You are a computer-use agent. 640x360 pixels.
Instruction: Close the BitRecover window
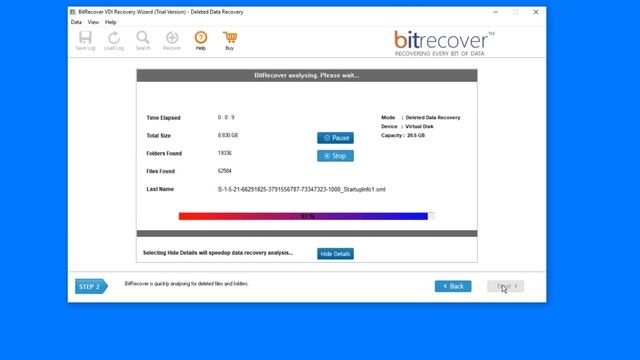(536, 12)
